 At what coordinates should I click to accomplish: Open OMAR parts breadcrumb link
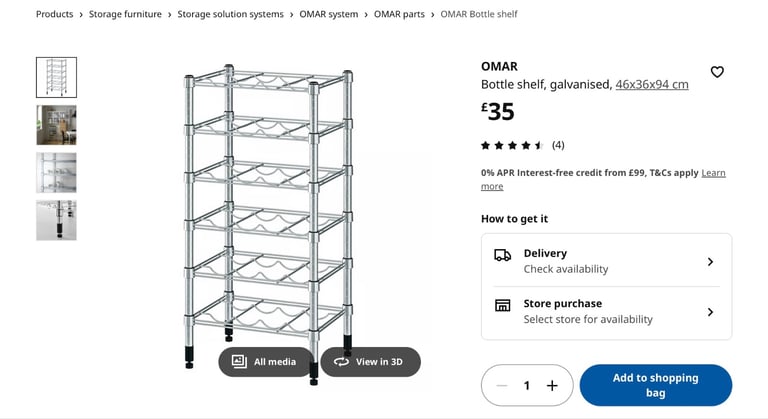tap(399, 14)
